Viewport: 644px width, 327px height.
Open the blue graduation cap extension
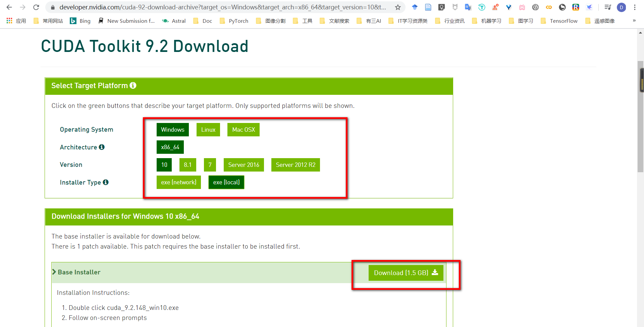point(415,7)
